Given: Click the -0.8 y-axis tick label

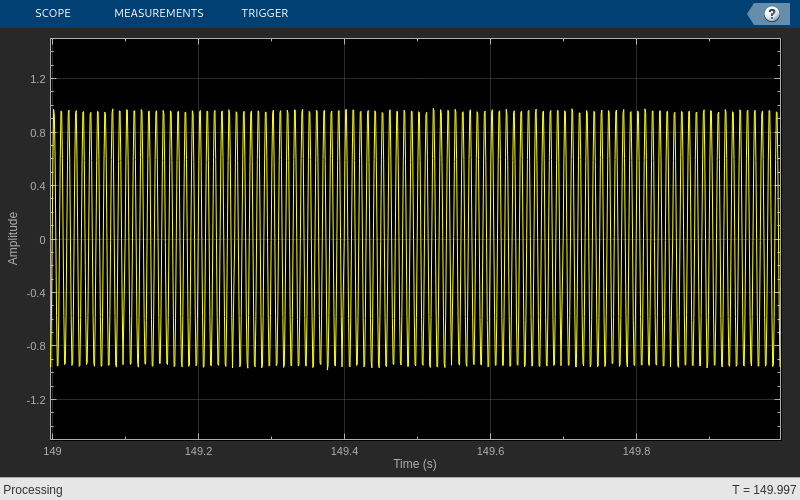Looking at the screenshot, I should (x=36, y=346).
